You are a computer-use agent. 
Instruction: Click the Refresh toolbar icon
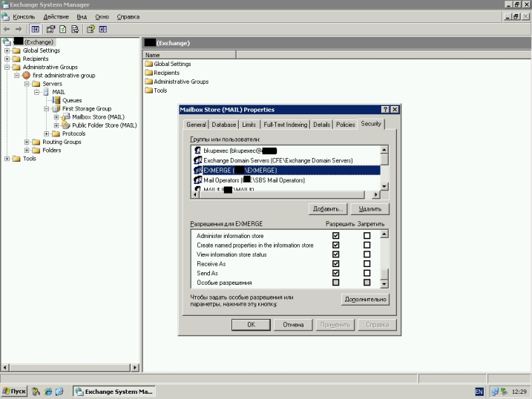[x=63, y=30]
